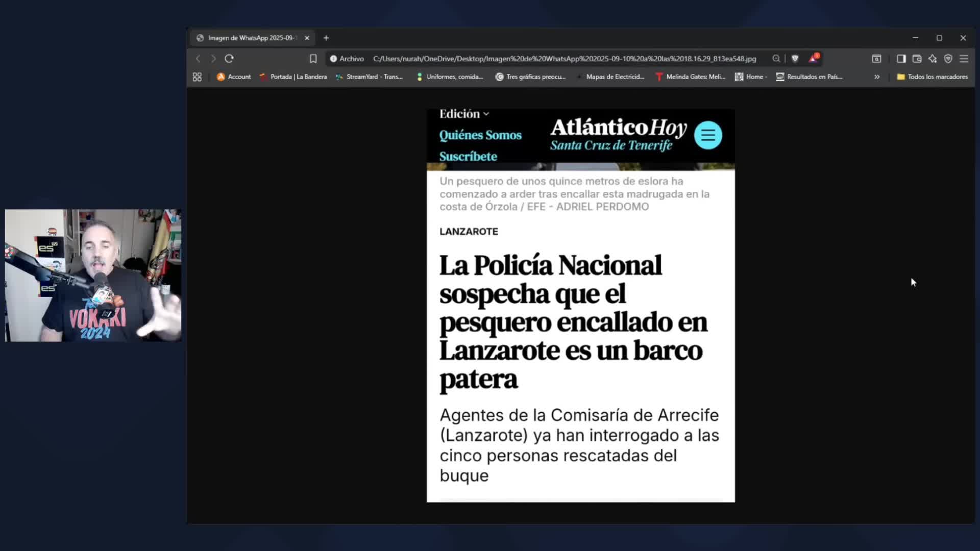The image size is (980, 551).
Task: Open Tres gráficas preocu bookmark
Action: pos(530,77)
